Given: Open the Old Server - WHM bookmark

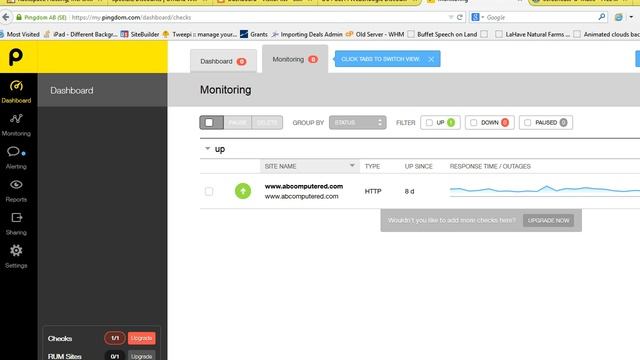Looking at the screenshot, I should (375, 34).
